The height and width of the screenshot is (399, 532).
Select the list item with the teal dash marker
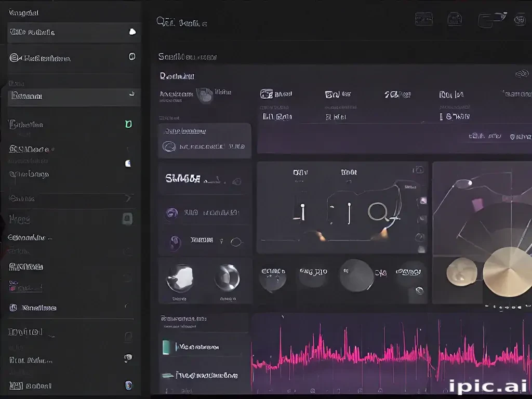[x=204, y=375]
